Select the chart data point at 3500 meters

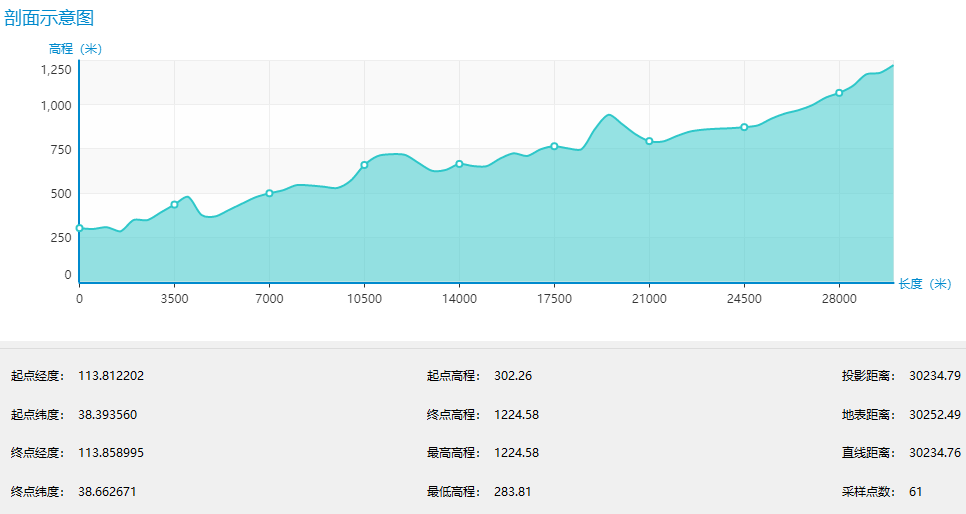pos(174,204)
